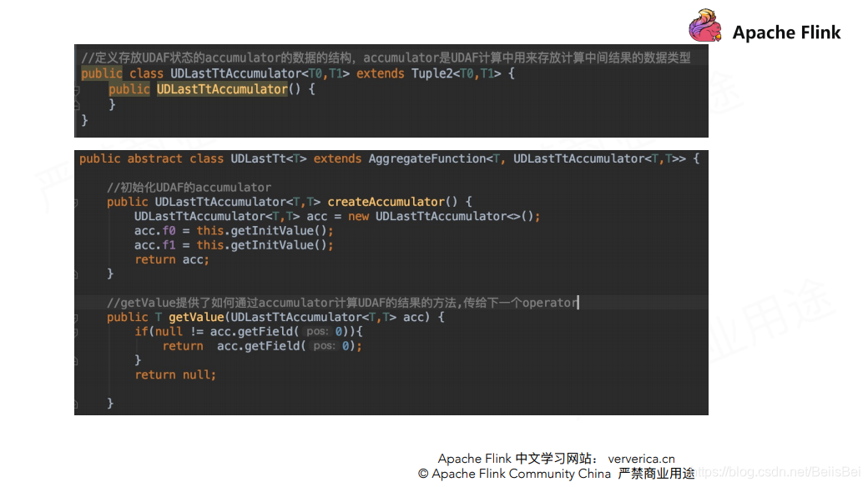Click the "new UDLastTtAccumulator<>();" expression
This screenshot has height=487, width=868.
444,216
